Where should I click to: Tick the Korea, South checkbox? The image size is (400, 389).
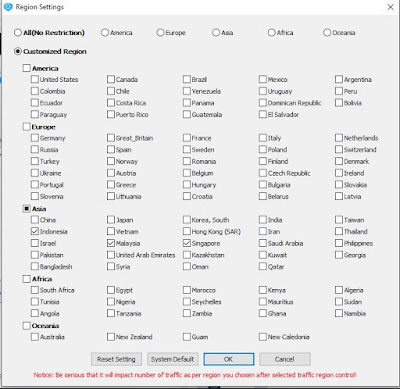(187, 220)
